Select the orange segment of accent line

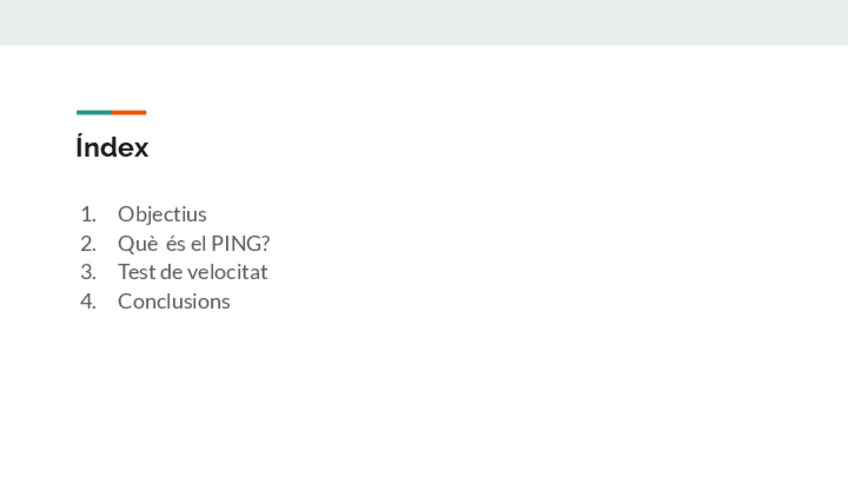(129, 112)
